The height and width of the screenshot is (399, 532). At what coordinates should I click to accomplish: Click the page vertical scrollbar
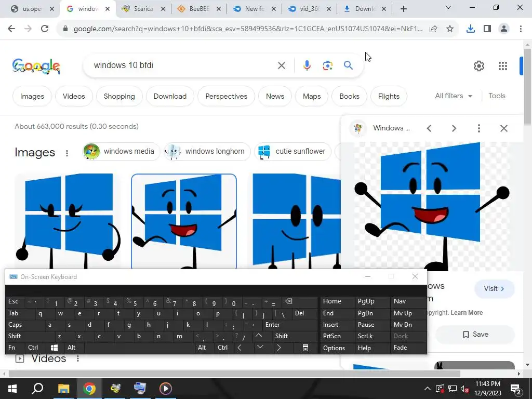coord(528,87)
